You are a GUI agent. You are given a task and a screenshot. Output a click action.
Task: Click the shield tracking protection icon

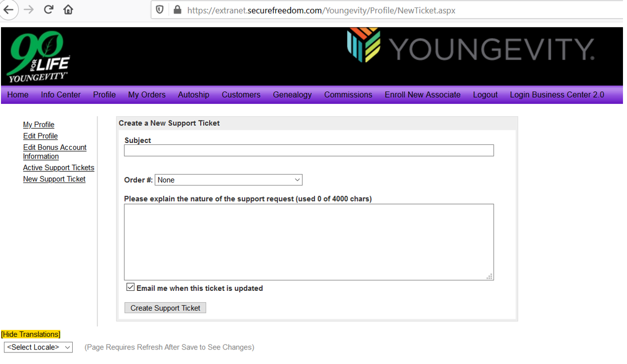coord(160,10)
